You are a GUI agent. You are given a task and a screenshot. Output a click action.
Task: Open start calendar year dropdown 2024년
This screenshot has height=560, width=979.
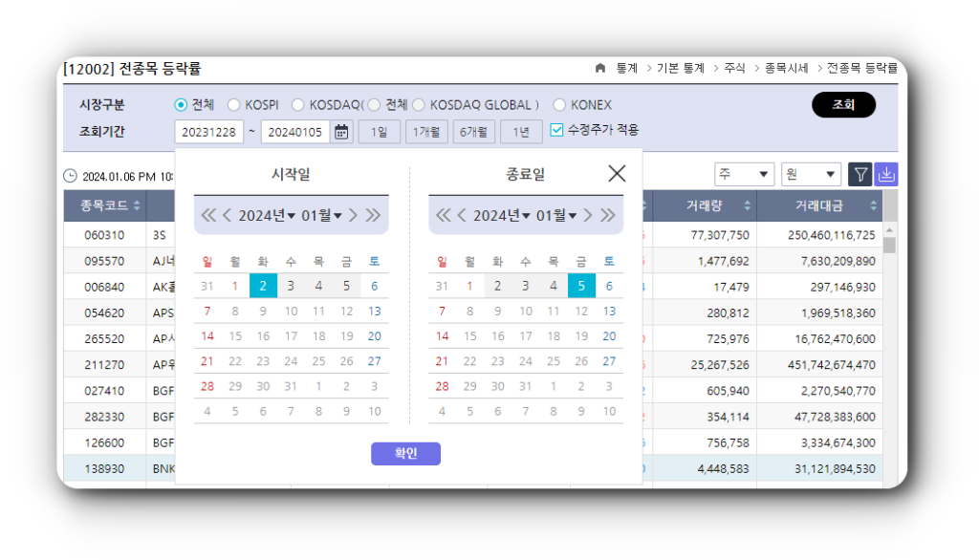coord(267,215)
